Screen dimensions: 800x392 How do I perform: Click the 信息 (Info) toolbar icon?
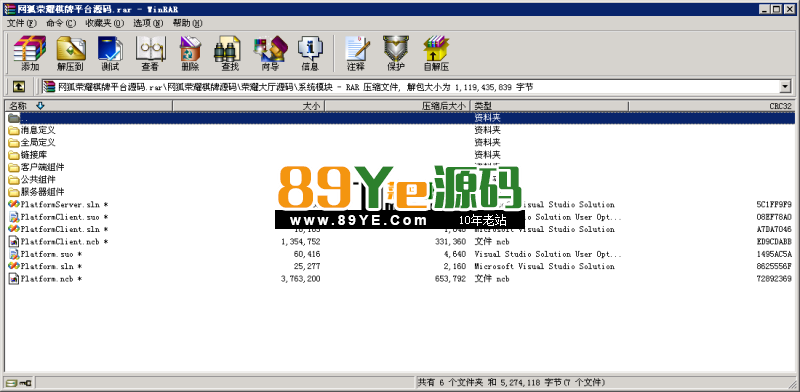310,53
